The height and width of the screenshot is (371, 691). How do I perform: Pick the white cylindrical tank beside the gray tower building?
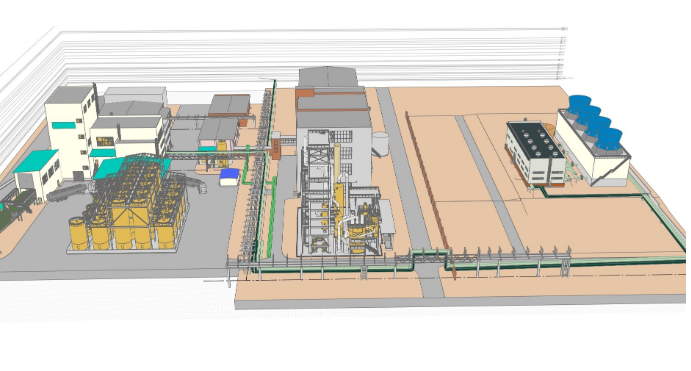pos(380,144)
